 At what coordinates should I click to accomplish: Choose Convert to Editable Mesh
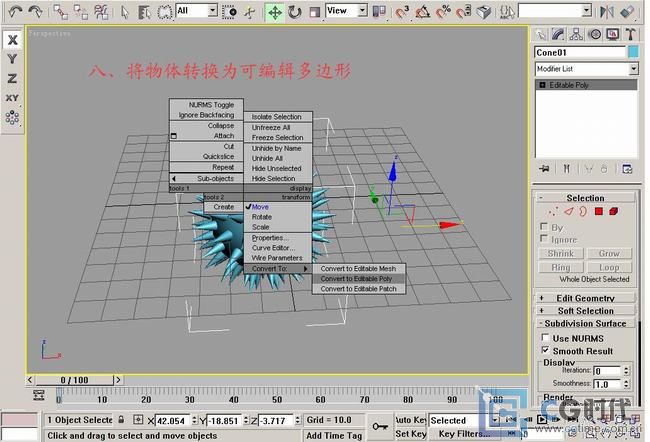tap(358, 268)
